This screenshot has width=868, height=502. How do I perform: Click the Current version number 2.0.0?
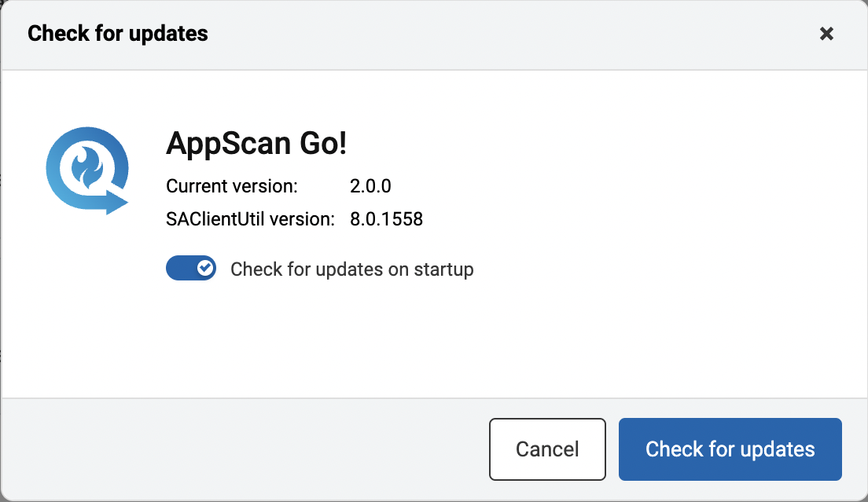[x=370, y=186]
